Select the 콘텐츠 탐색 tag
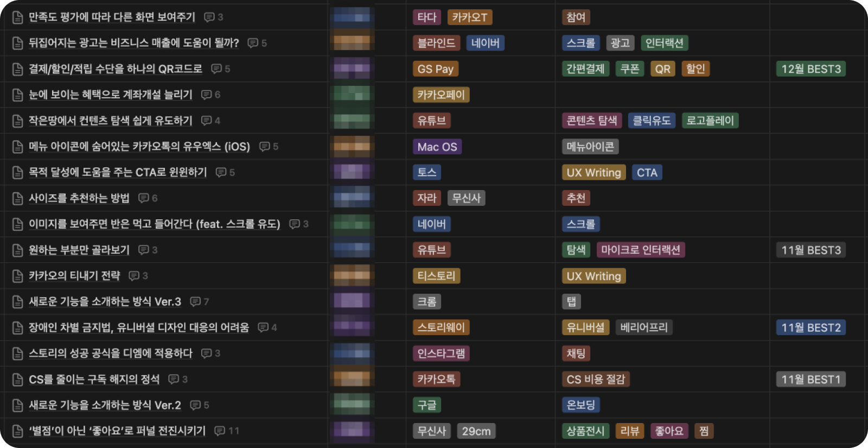Screen dimensions: 868x448 pyautogui.click(x=592, y=121)
